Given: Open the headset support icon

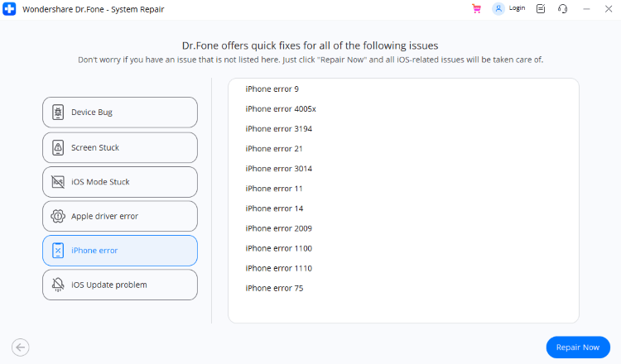Looking at the screenshot, I should click(562, 9).
